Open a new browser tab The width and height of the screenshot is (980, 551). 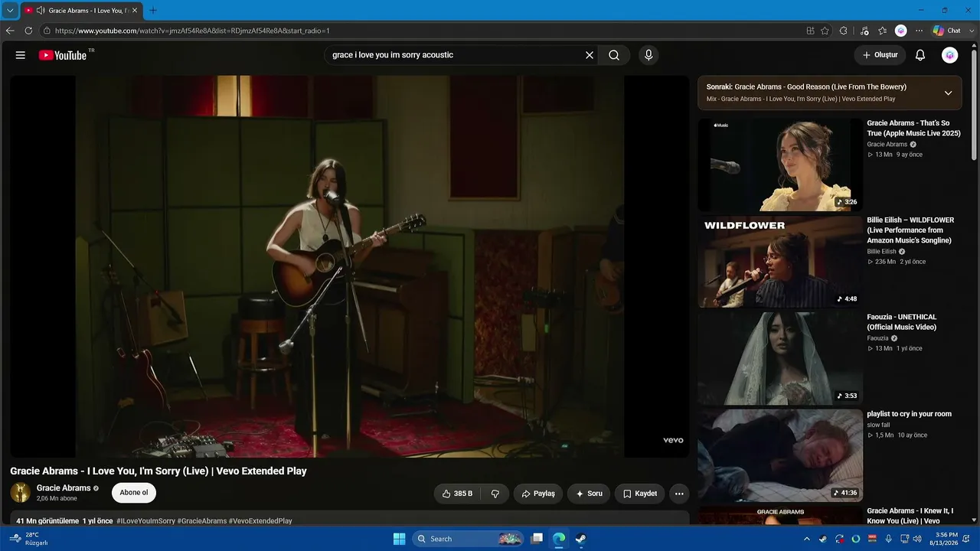(x=152, y=11)
